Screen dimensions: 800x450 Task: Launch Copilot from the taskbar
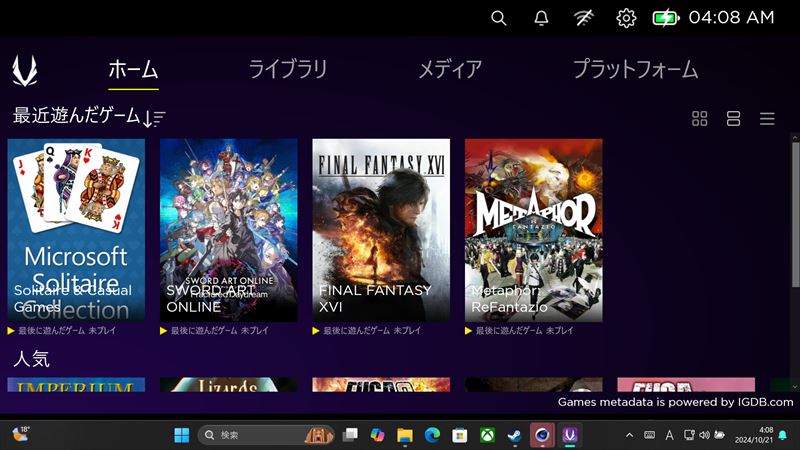tap(378, 435)
